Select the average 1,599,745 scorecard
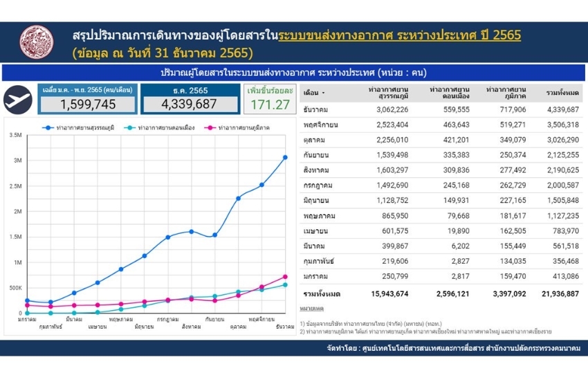 point(87,104)
